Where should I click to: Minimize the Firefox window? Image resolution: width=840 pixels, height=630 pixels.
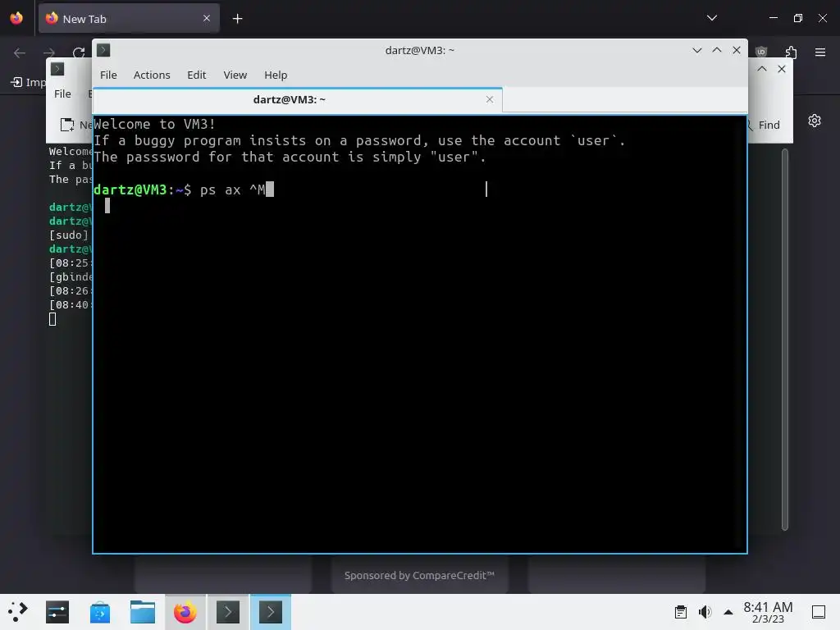click(774, 18)
